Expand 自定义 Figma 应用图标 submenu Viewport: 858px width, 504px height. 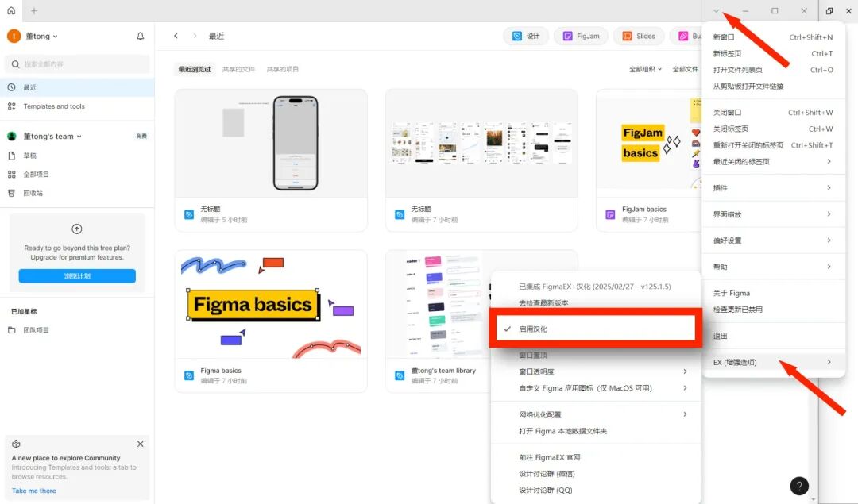595,388
